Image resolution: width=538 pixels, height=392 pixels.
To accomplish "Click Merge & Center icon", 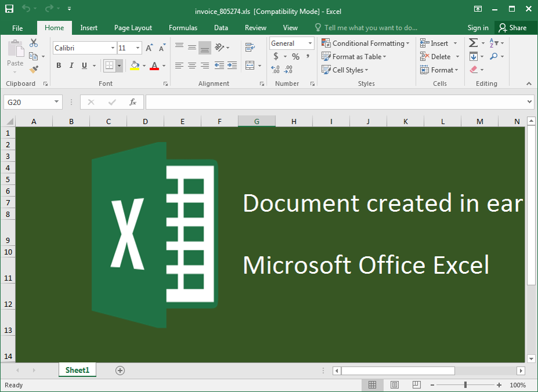I will tap(250, 66).
